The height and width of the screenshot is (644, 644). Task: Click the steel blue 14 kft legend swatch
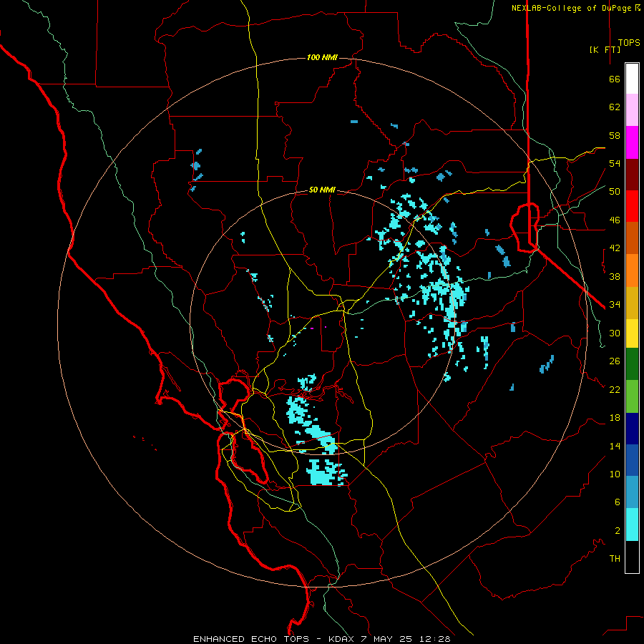pyautogui.click(x=632, y=492)
